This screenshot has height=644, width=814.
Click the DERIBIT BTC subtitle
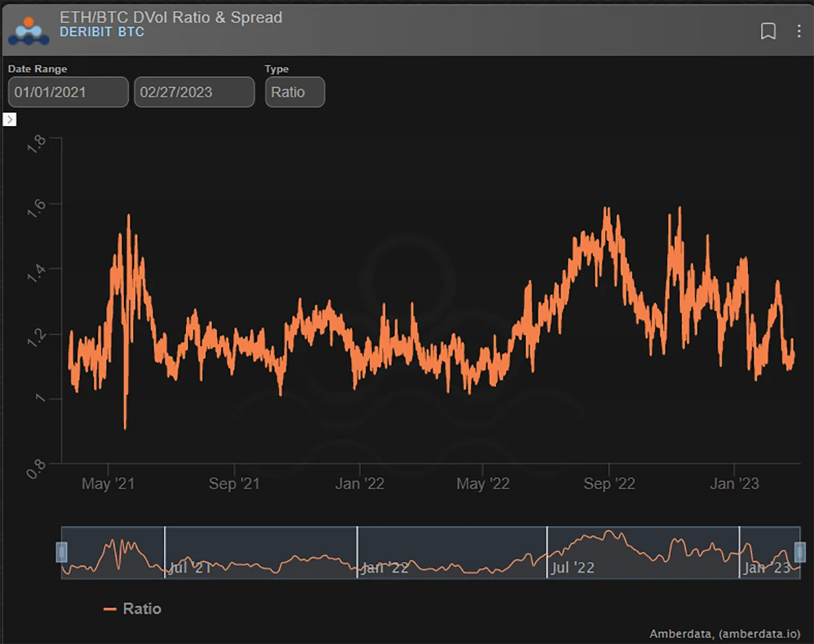coord(102,32)
